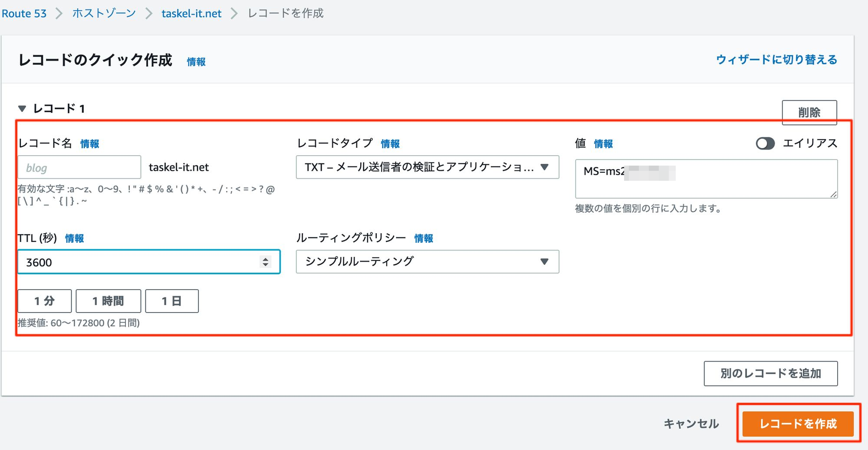The width and height of the screenshot is (868, 450).
Task: Open the レコードタイプ TXT dropdown
Action: click(x=427, y=167)
